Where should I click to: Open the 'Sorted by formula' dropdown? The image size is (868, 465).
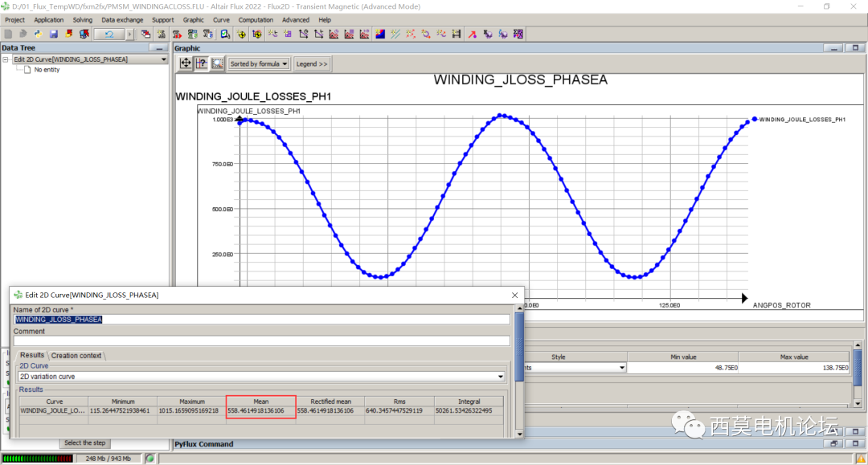coord(259,64)
